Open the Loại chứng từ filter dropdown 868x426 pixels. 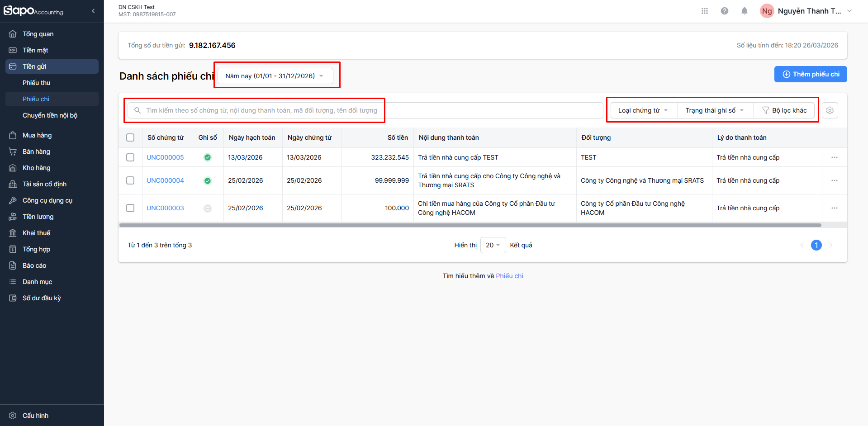click(x=643, y=110)
